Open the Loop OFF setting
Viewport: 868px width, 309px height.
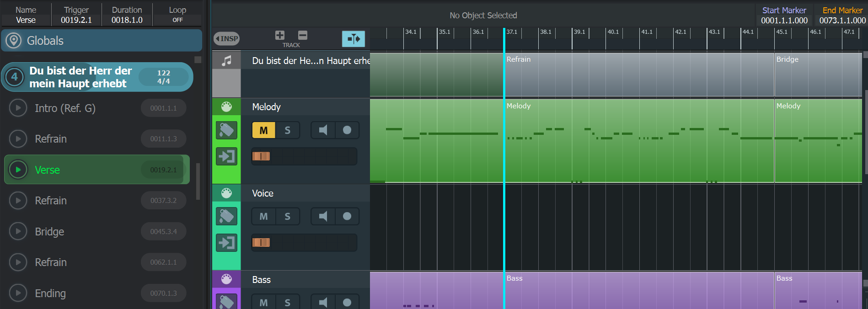click(177, 20)
